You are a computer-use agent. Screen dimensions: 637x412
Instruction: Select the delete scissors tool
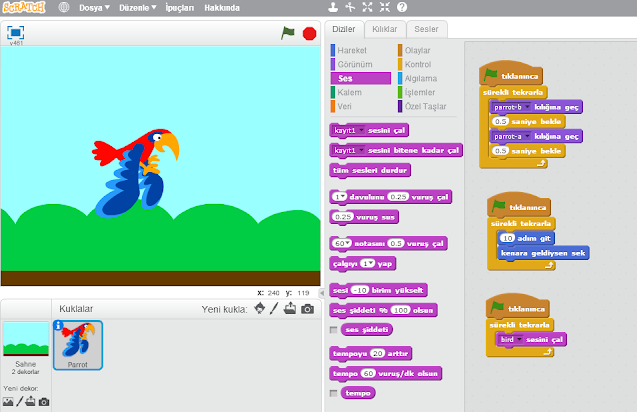350,7
